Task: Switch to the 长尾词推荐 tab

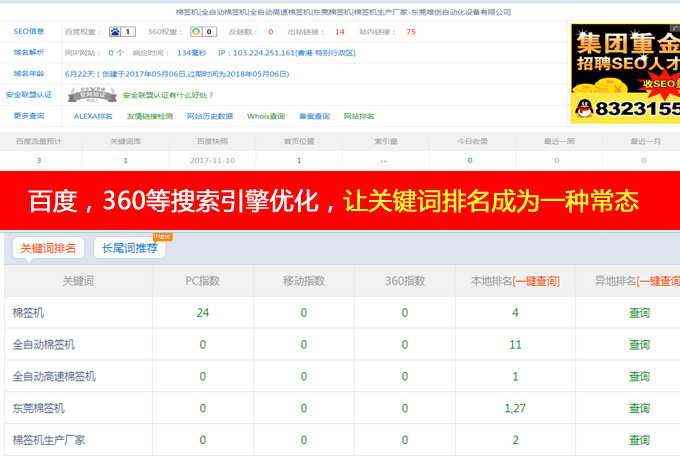Action: 129,247
